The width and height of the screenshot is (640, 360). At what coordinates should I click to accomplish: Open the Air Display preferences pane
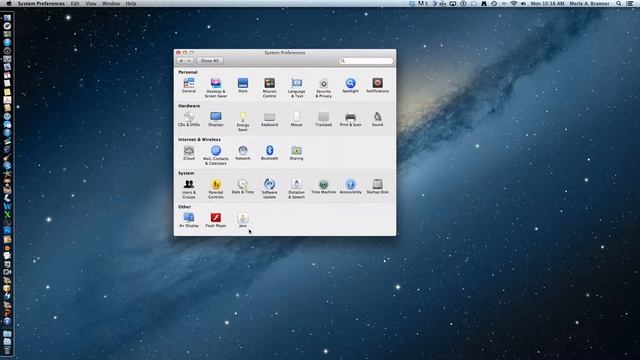tap(189, 220)
